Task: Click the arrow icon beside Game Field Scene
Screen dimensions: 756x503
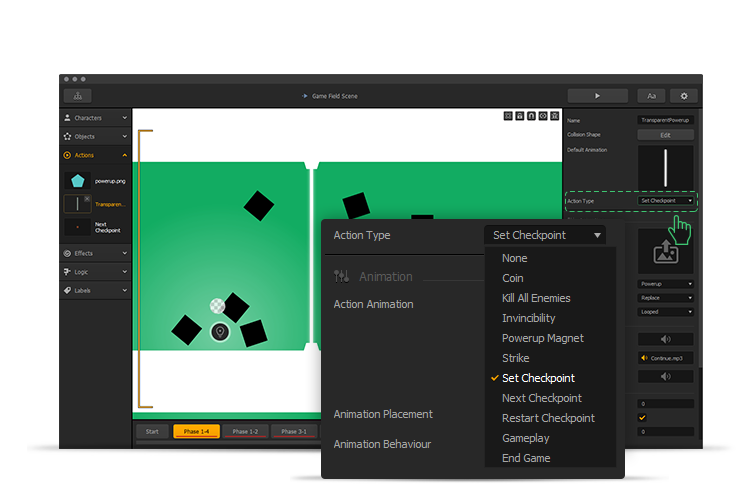Action: [305, 96]
